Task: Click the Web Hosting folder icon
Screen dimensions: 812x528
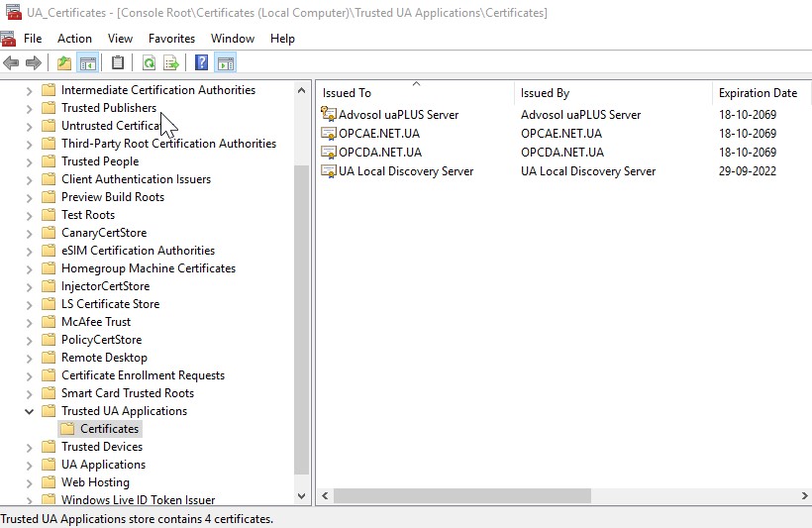Action: 49,481
